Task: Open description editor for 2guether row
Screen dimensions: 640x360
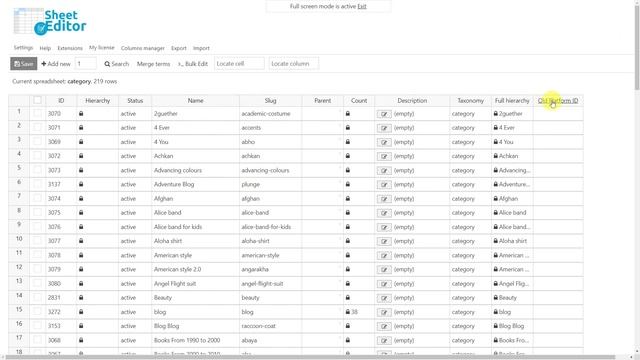Action: 384,114
